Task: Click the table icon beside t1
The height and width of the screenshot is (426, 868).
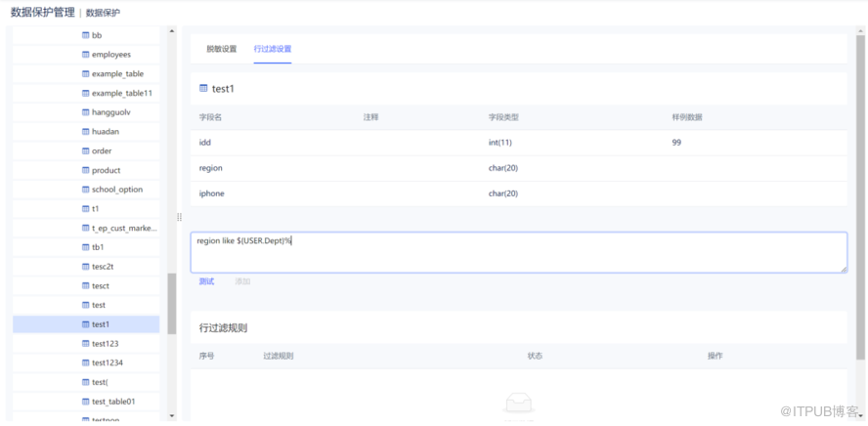Action: [x=85, y=208]
